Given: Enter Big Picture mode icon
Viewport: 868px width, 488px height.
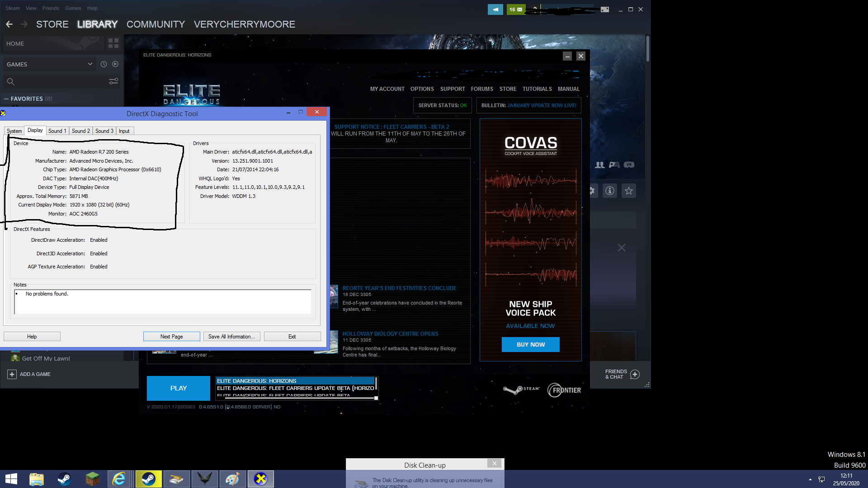Looking at the screenshot, I should (x=605, y=9).
